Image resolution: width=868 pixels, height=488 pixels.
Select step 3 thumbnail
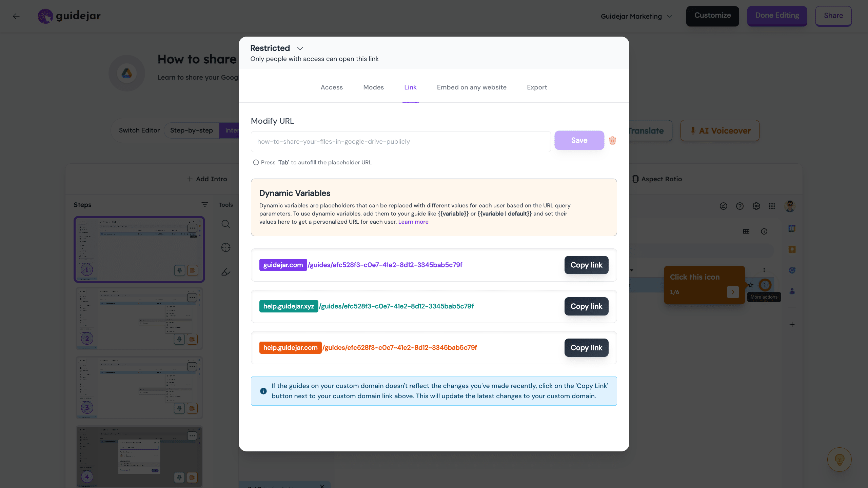click(x=139, y=387)
